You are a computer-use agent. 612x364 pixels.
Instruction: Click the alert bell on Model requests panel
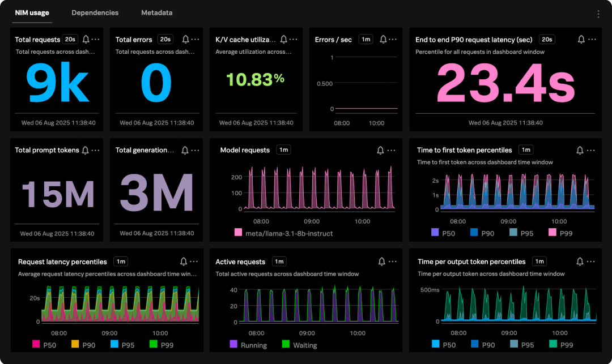pos(380,150)
